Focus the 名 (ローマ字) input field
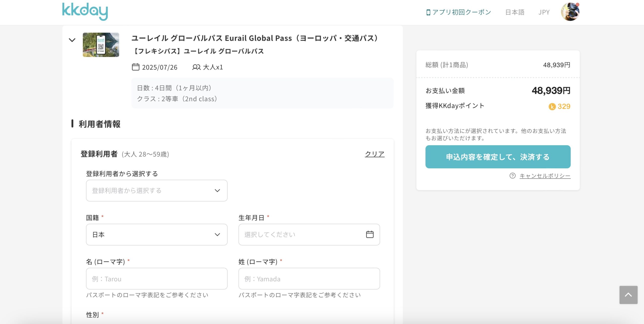This screenshot has height=324, width=644. click(157, 278)
